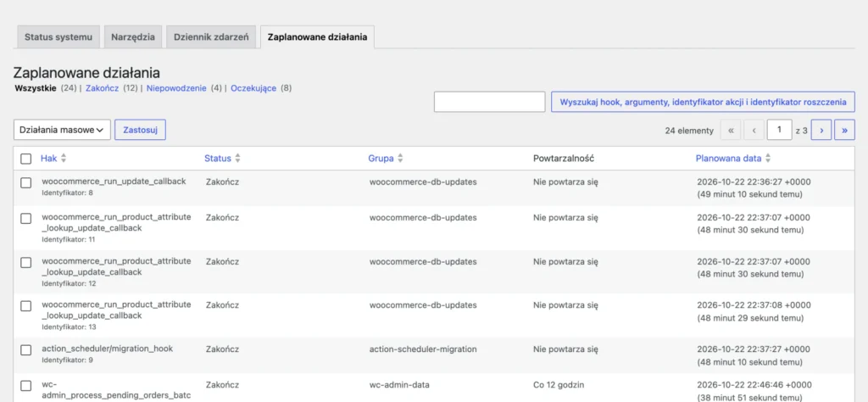The width and height of the screenshot is (868, 402).
Task: Switch to Narzędzia tab
Action: pos(133,37)
